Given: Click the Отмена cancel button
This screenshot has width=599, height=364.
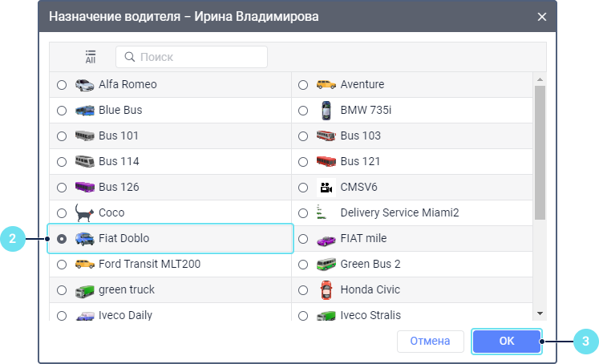Looking at the screenshot, I should tap(430, 341).
